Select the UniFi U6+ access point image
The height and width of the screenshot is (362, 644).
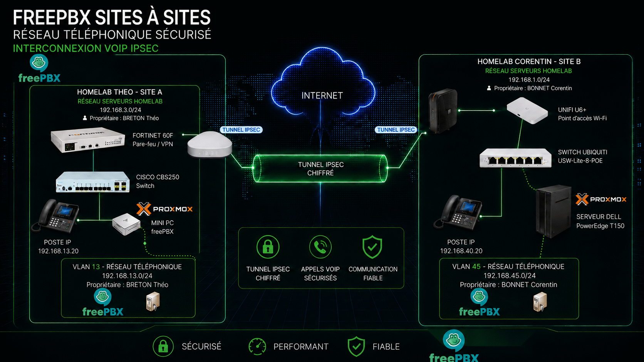527,111
